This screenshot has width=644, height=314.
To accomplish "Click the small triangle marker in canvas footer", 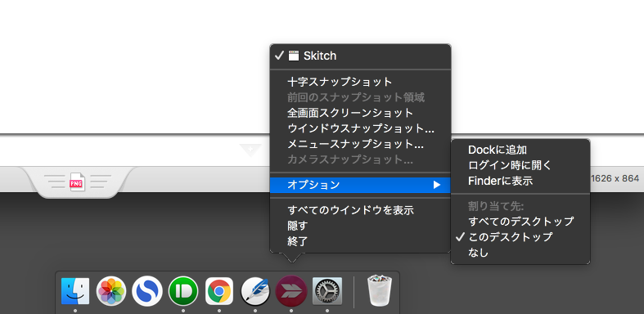I will (250, 150).
